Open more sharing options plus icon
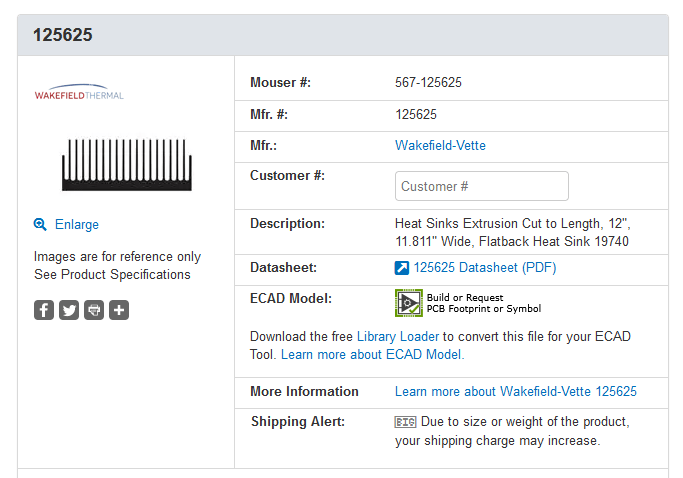The height and width of the screenshot is (478, 683). pyautogui.click(x=119, y=310)
